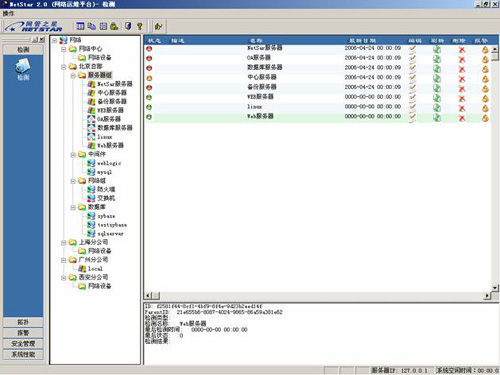Collapse the 广州分公司 tree node
This screenshot has height=375, width=500.
pos(63,260)
